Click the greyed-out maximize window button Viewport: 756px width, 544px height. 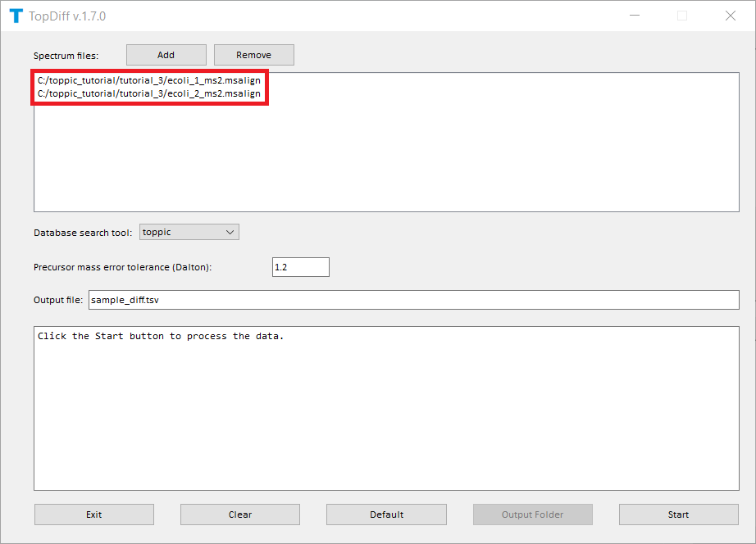pyautogui.click(x=682, y=16)
